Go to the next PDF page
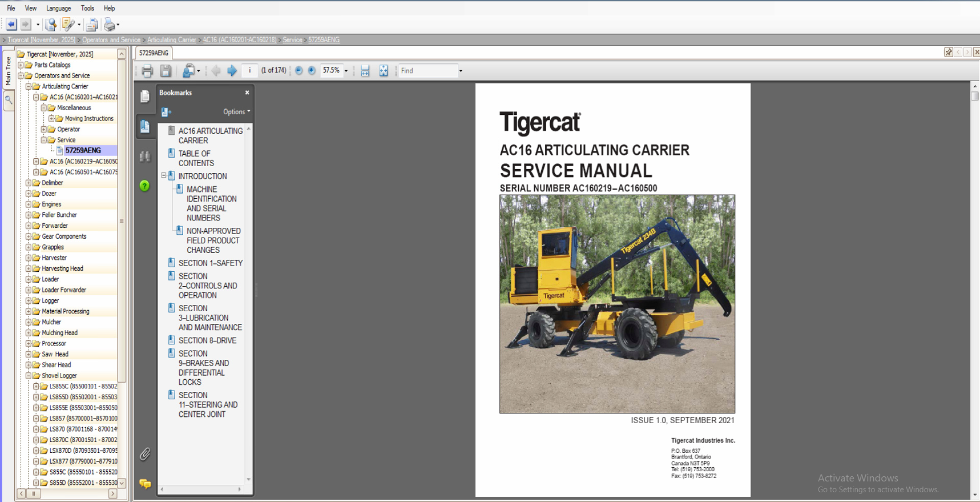 point(232,71)
